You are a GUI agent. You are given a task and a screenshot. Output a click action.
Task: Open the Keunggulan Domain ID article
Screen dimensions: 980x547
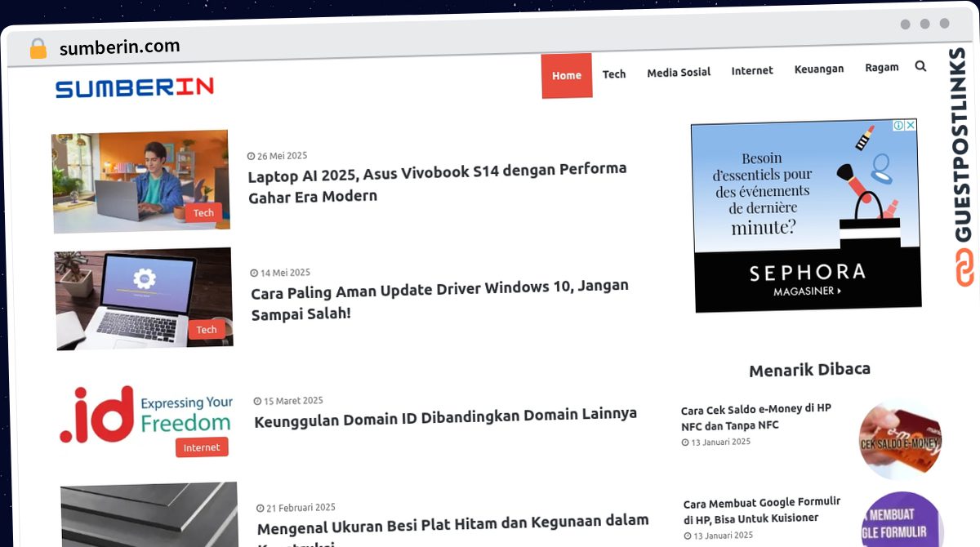tap(446, 414)
